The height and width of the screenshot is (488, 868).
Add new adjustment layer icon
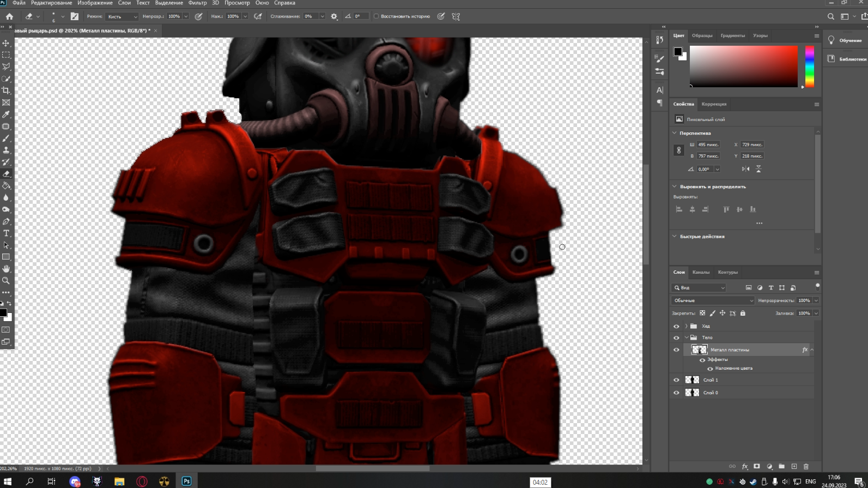[x=769, y=467]
